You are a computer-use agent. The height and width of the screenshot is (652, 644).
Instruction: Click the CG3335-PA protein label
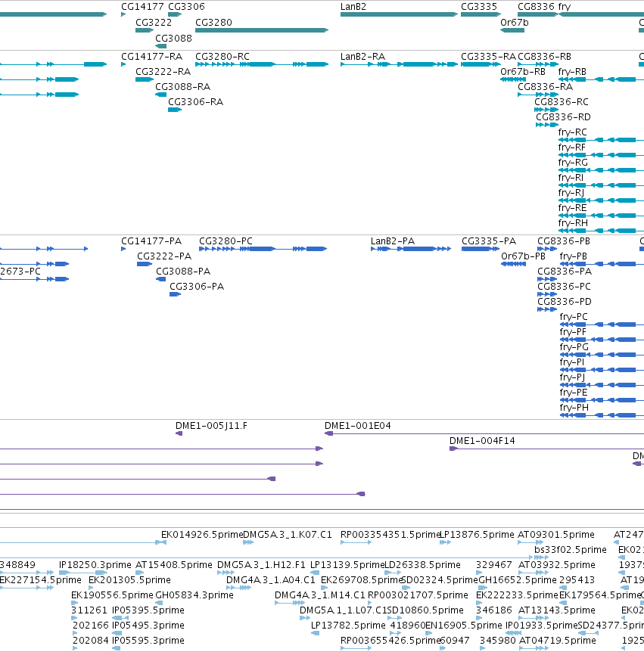click(x=489, y=241)
